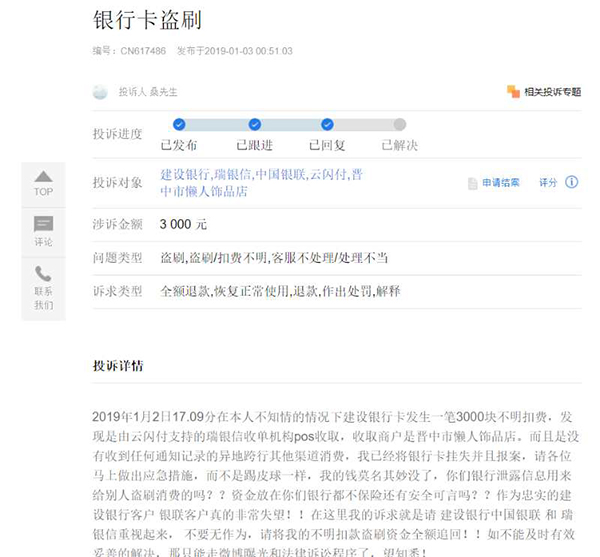Click the 联系我们 phone icon

[x=43, y=274]
